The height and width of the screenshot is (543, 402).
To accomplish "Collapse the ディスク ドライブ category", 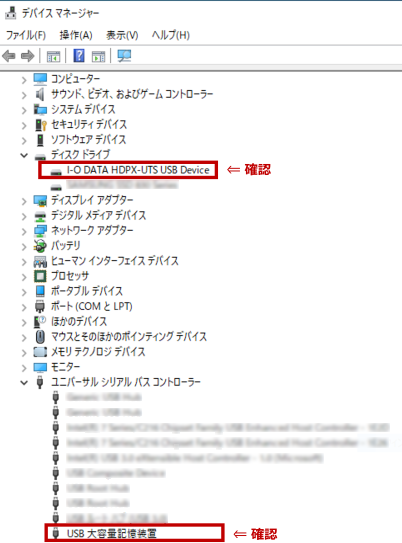I will pyautogui.click(x=24, y=155).
